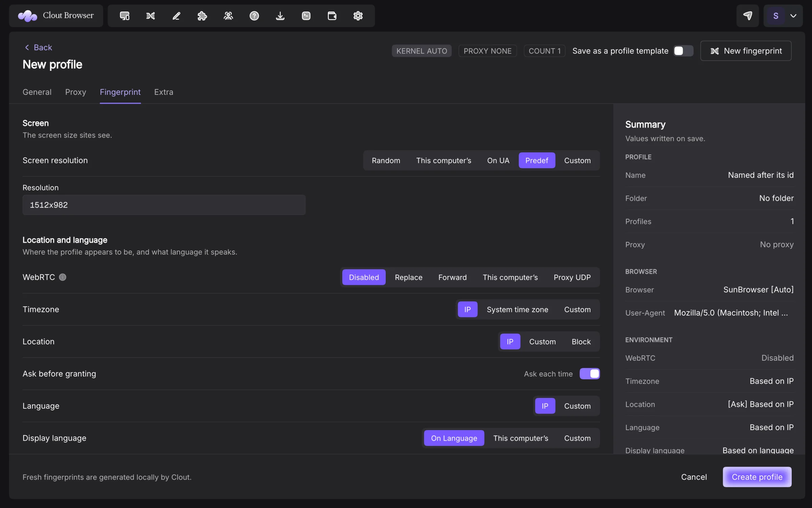Viewport: 812px width, 508px height.
Task: Open the Extra tab
Action: point(164,92)
